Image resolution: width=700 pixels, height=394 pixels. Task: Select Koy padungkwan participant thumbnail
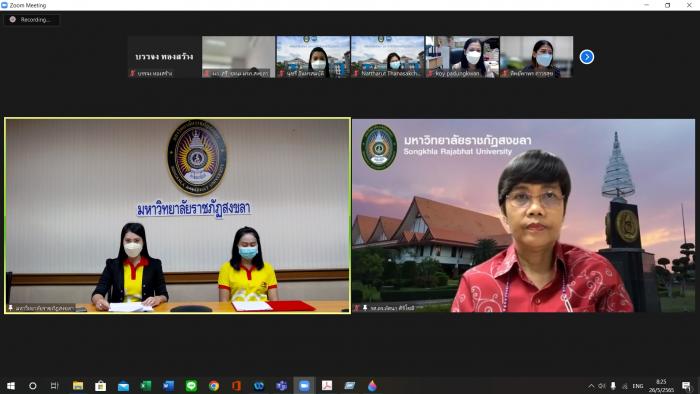[462, 57]
